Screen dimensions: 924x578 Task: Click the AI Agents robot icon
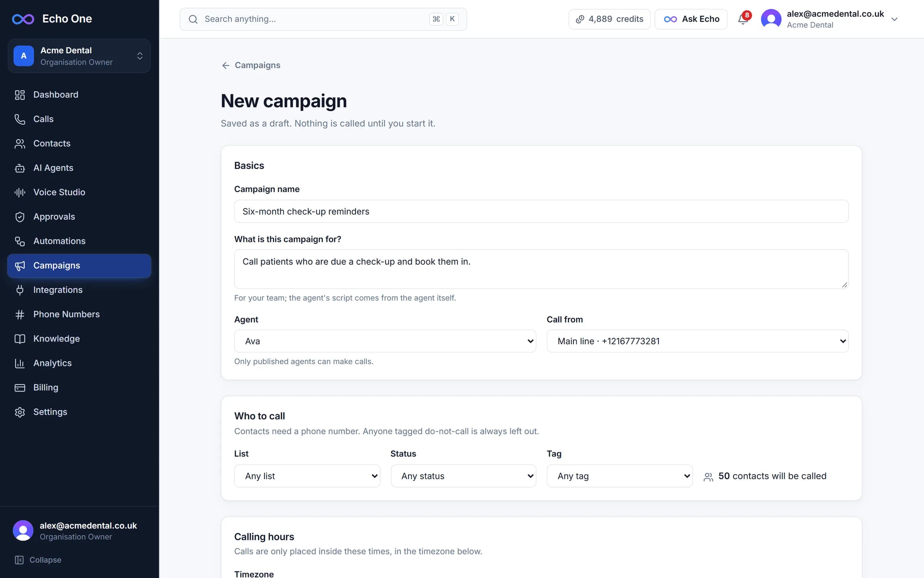click(x=20, y=168)
